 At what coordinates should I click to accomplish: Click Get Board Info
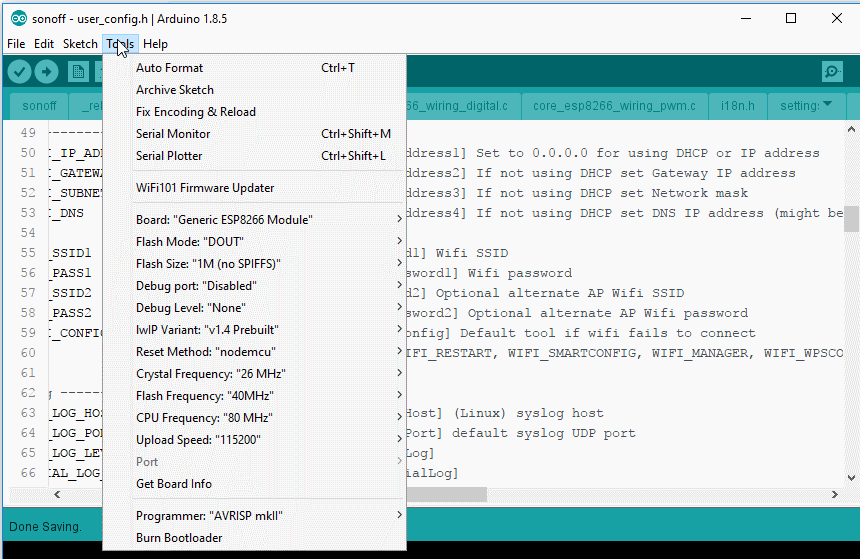174,484
